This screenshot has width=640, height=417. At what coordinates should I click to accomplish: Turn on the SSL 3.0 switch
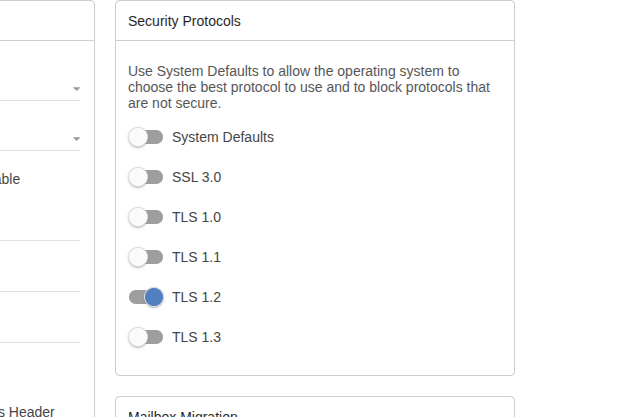point(146,177)
